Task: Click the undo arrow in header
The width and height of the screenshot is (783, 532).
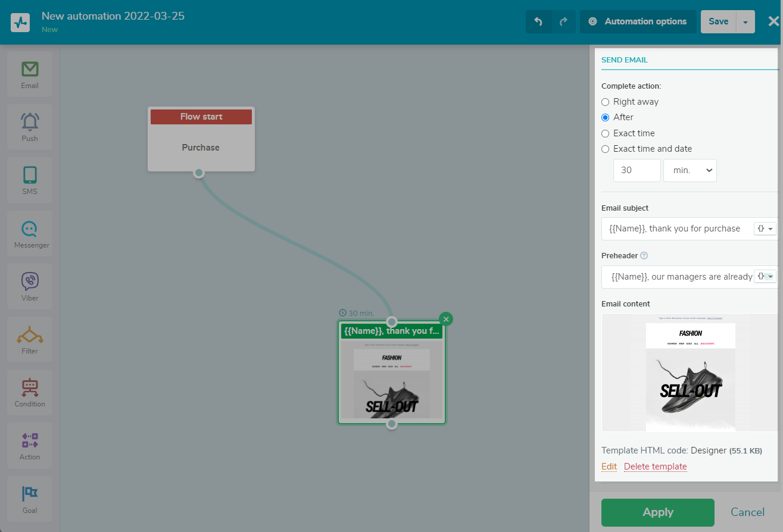Action: 538,21
